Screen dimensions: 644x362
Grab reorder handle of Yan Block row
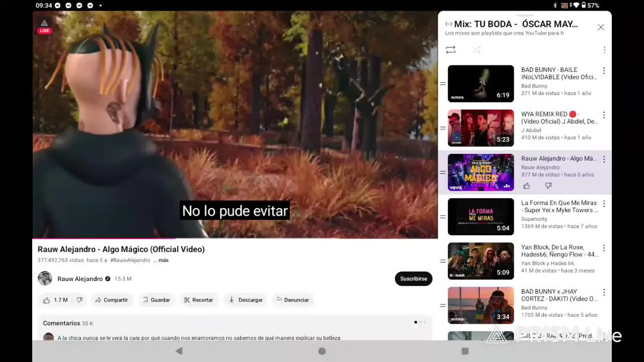pyautogui.click(x=443, y=261)
